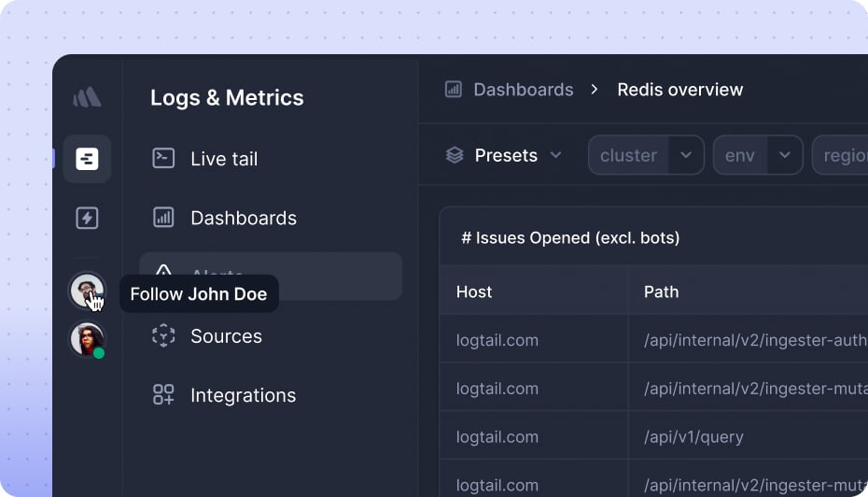Viewport: 868px width, 497px height.
Task: Click the region filter field
Action: [x=840, y=155]
